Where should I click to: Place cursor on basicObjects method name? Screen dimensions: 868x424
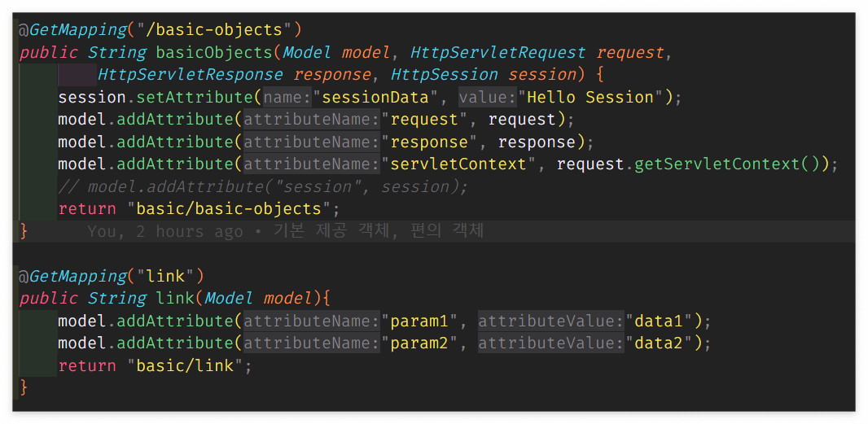214,53
